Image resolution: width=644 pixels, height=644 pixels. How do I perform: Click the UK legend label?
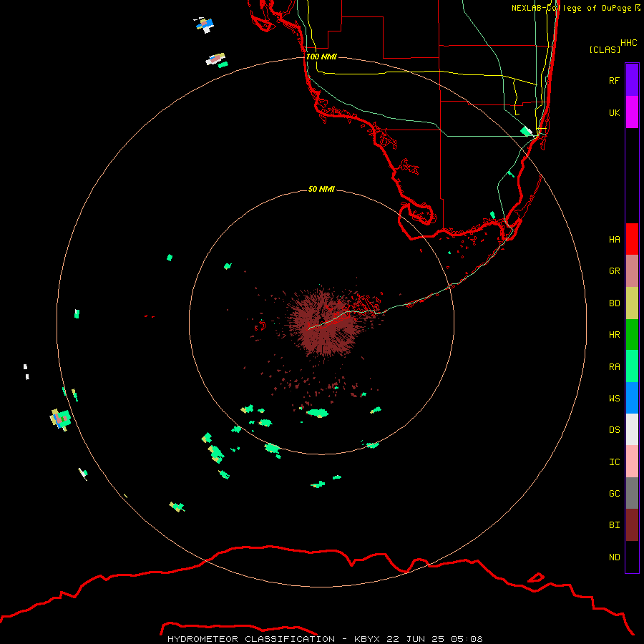(x=614, y=112)
